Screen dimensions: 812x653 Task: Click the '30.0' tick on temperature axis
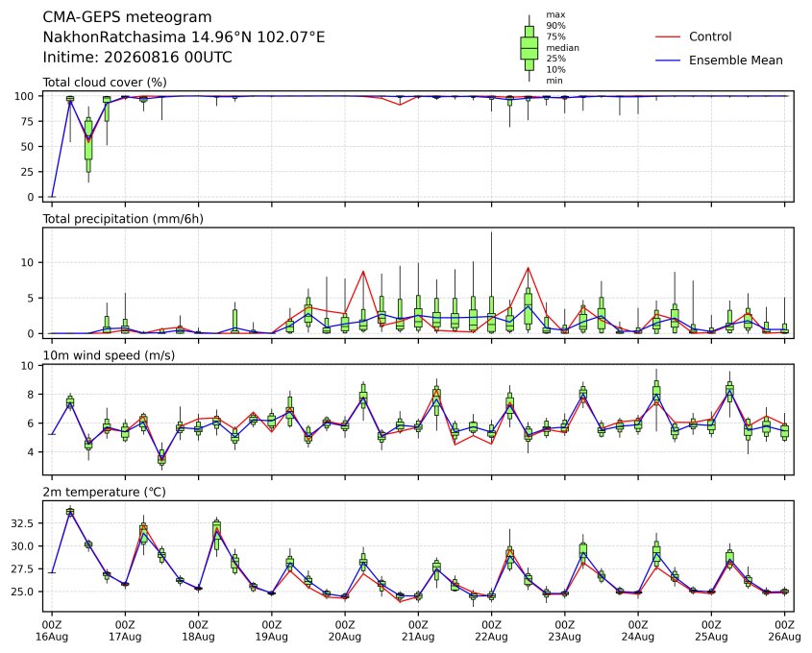(23, 546)
